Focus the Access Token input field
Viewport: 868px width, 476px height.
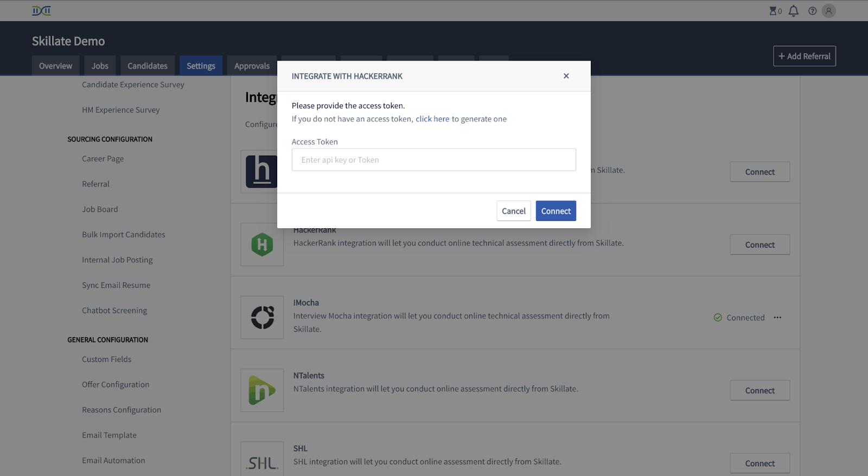433,160
